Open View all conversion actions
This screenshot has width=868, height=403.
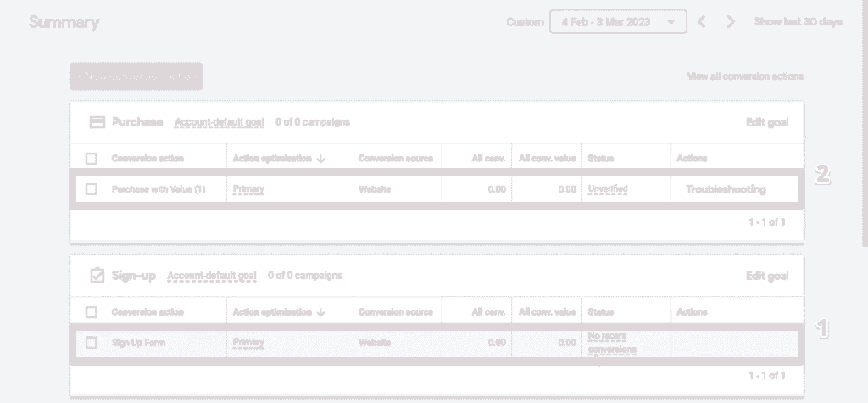pos(745,76)
